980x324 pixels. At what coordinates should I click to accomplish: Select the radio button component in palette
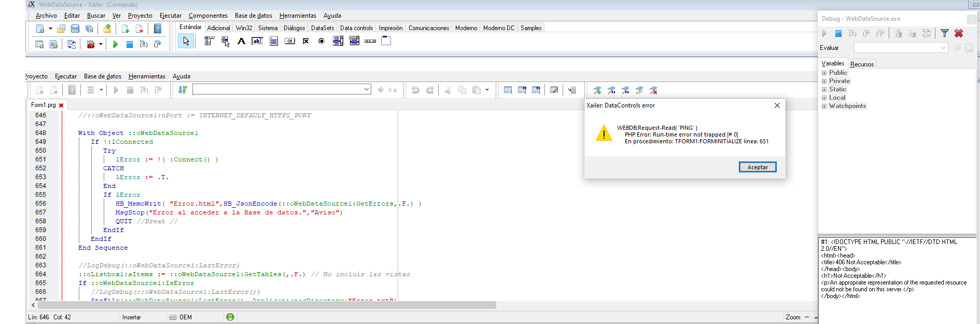[x=321, y=41]
